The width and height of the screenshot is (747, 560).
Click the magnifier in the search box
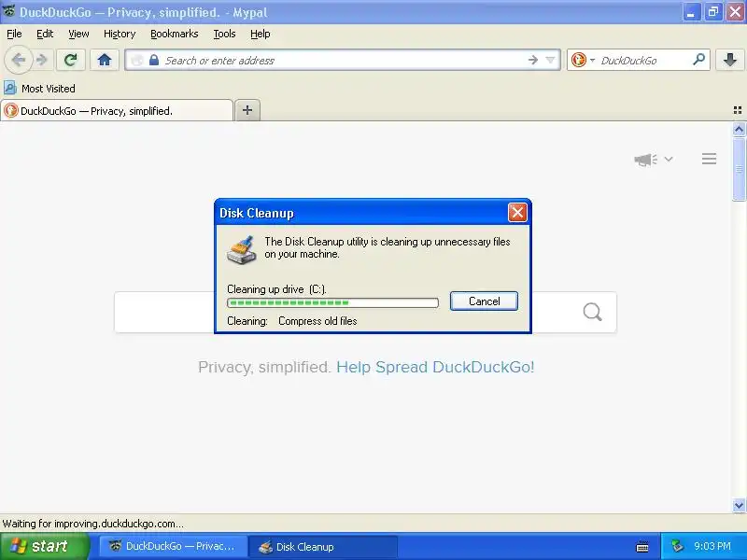[698, 60]
